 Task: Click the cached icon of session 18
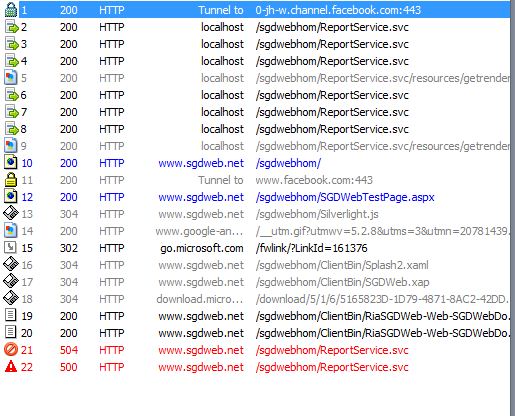(x=11, y=299)
